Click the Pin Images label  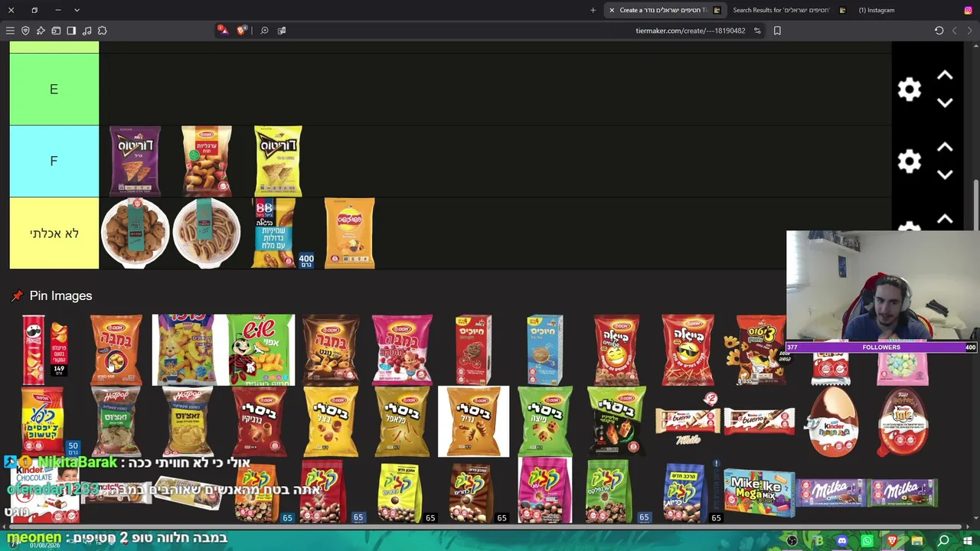click(60, 295)
